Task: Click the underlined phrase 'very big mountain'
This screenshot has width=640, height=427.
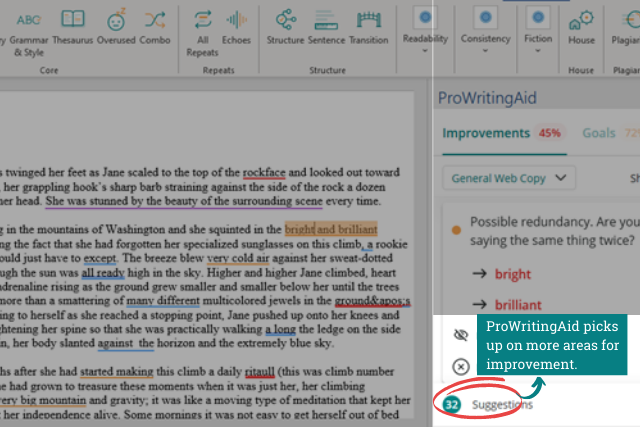Action: click(43, 400)
